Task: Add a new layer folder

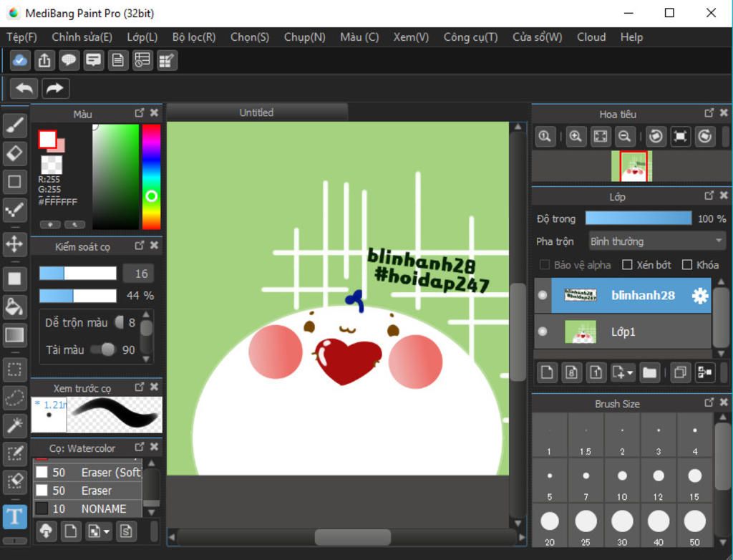Action: coord(649,372)
